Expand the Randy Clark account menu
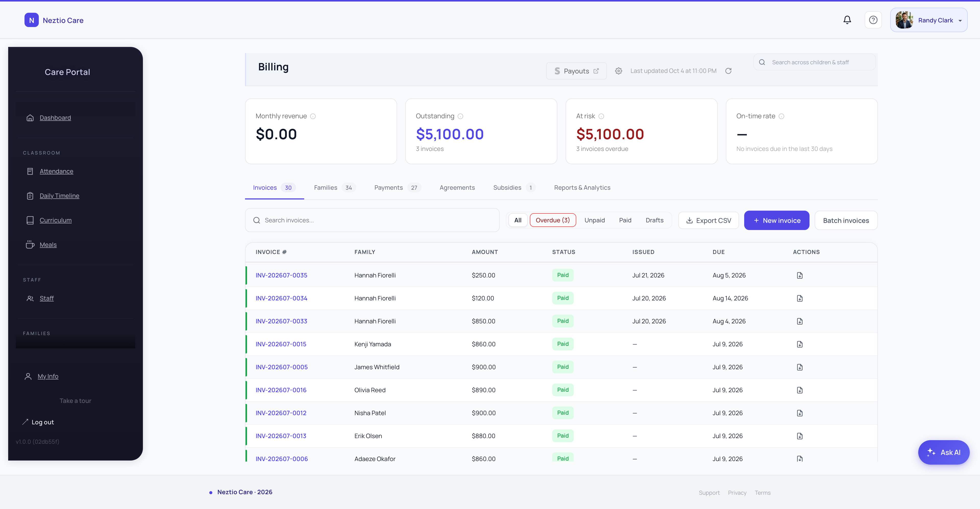980x509 pixels. [929, 20]
